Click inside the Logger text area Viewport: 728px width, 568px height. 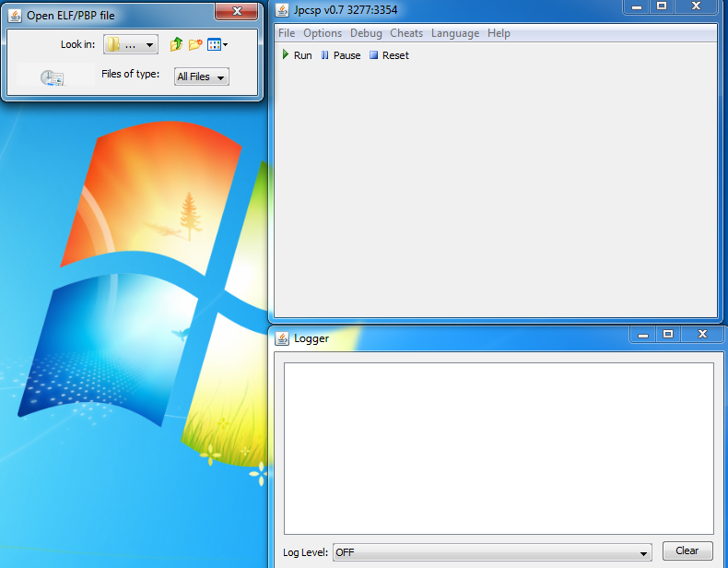pyautogui.click(x=498, y=447)
